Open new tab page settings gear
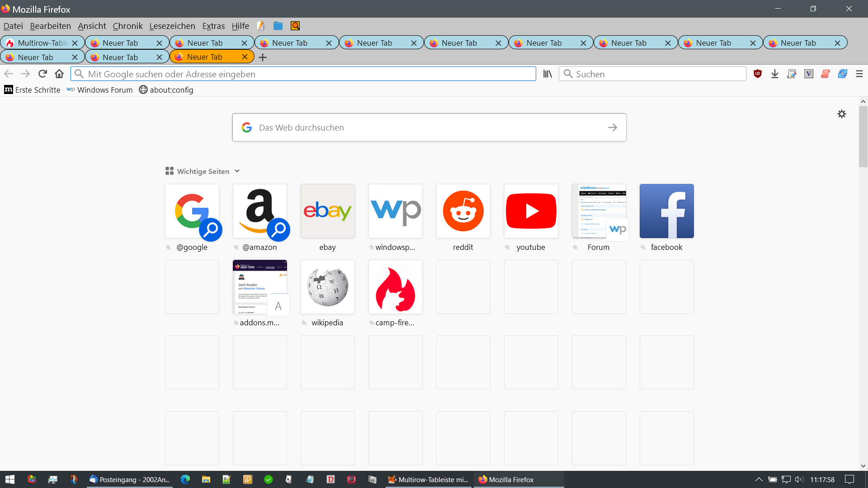868x488 pixels. click(x=842, y=114)
